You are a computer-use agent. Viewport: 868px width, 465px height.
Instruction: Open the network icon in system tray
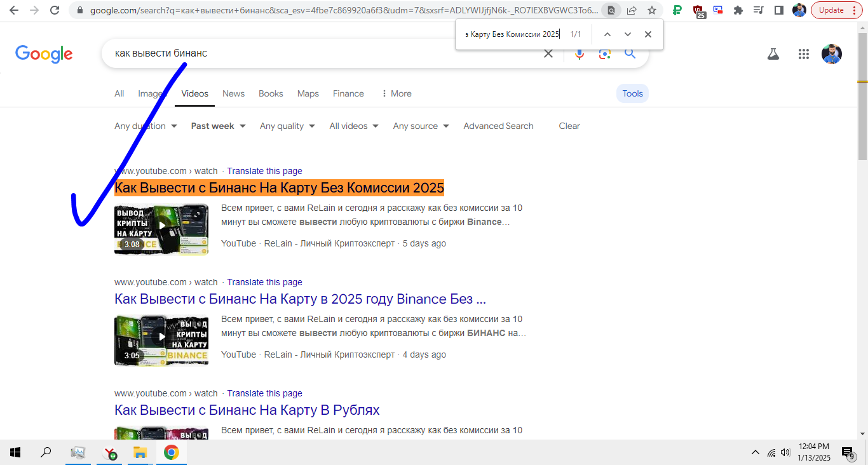tap(771, 452)
